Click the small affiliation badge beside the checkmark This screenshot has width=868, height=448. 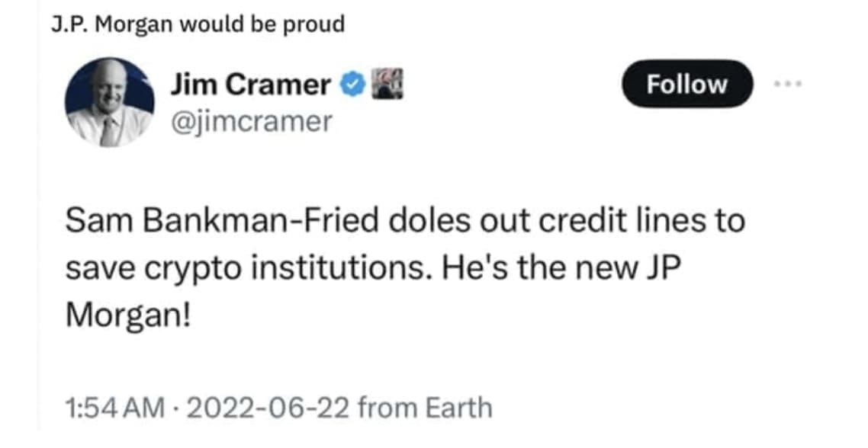(x=386, y=85)
